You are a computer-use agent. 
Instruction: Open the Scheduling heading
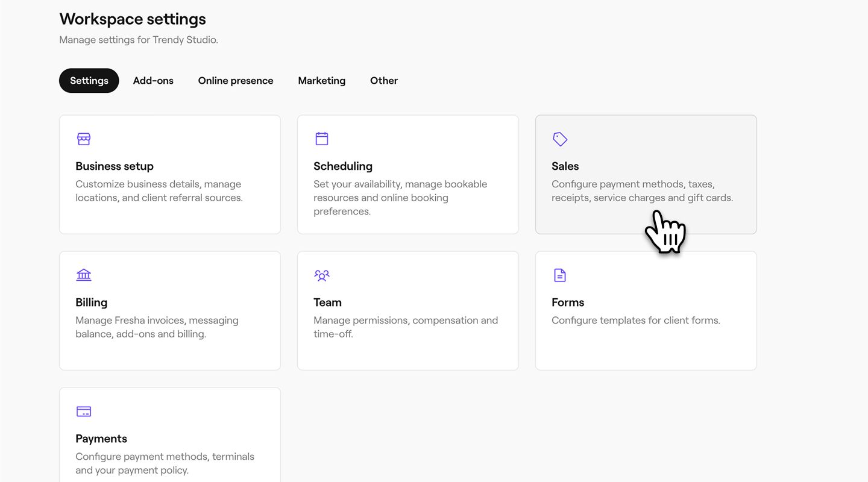coord(343,166)
